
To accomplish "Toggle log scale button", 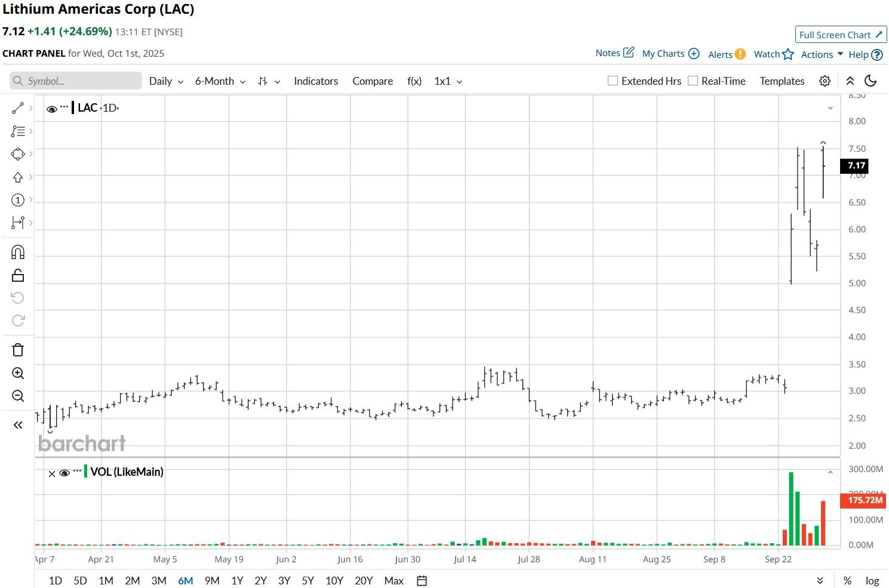I will pyautogui.click(x=872, y=581).
